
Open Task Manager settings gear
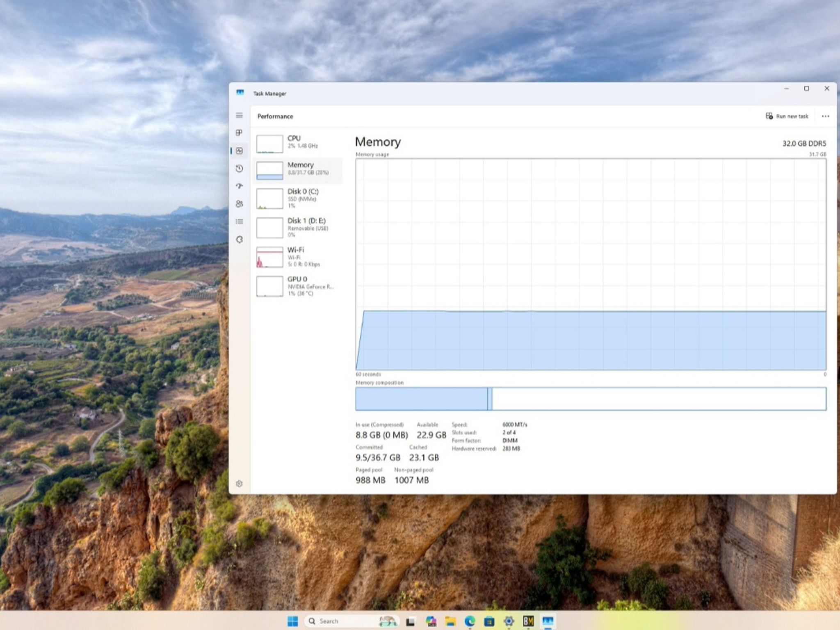point(239,484)
